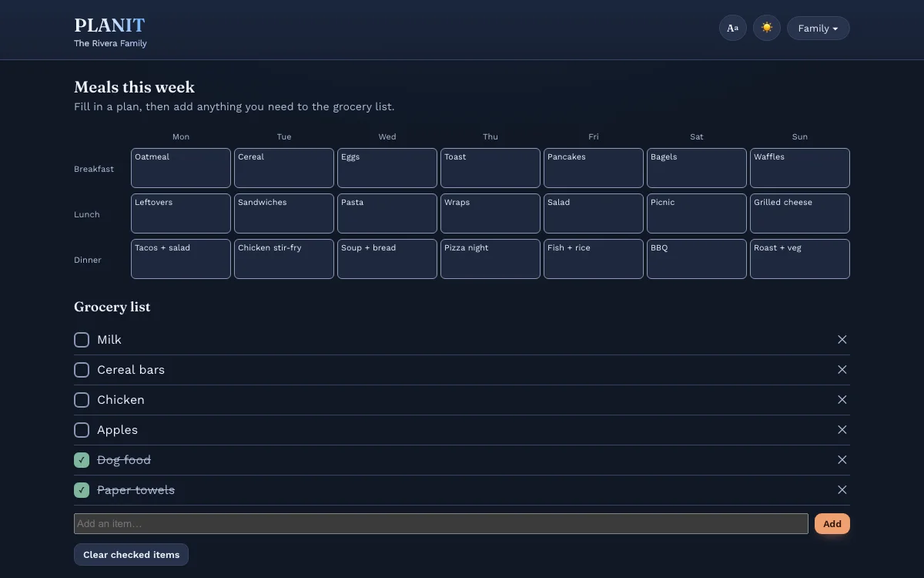The width and height of the screenshot is (924, 578).
Task: Edit Friday breakfast Pancakes cell
Action: coord(594,168)
